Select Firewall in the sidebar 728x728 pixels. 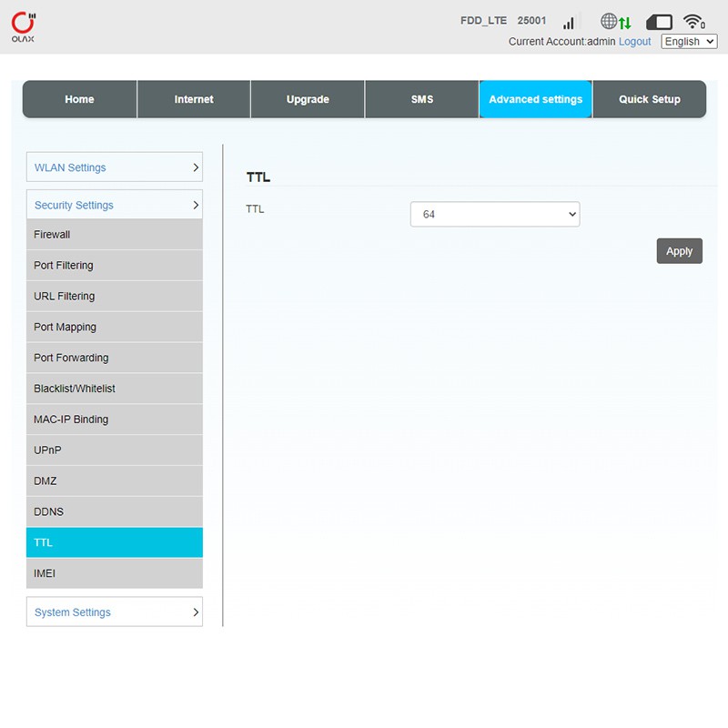pos(114,235)
